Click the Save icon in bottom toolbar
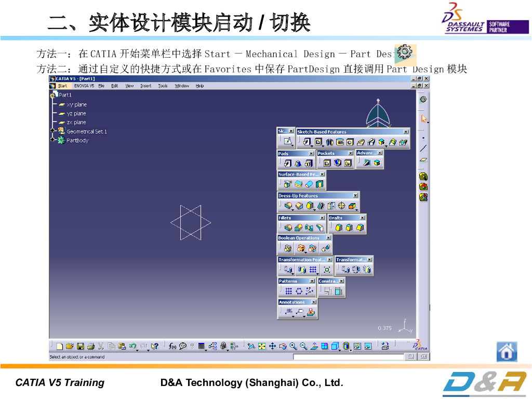This screenshot has height=399, width=532. (x=81, y=347)
